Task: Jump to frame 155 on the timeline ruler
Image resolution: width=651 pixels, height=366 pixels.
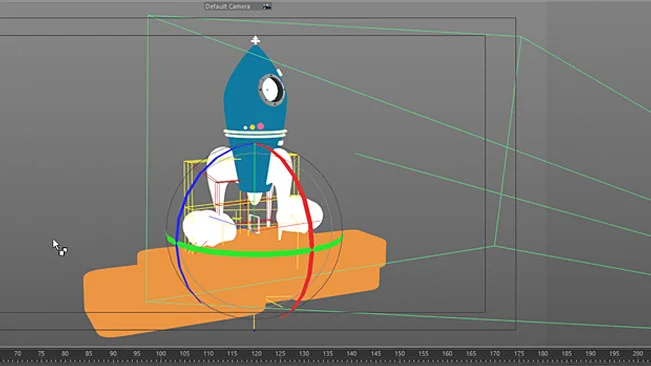Action: pos(423,354)
